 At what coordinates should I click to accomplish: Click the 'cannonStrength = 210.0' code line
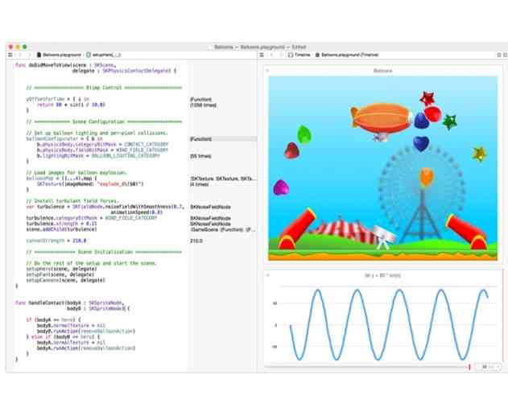click(56, 241)
